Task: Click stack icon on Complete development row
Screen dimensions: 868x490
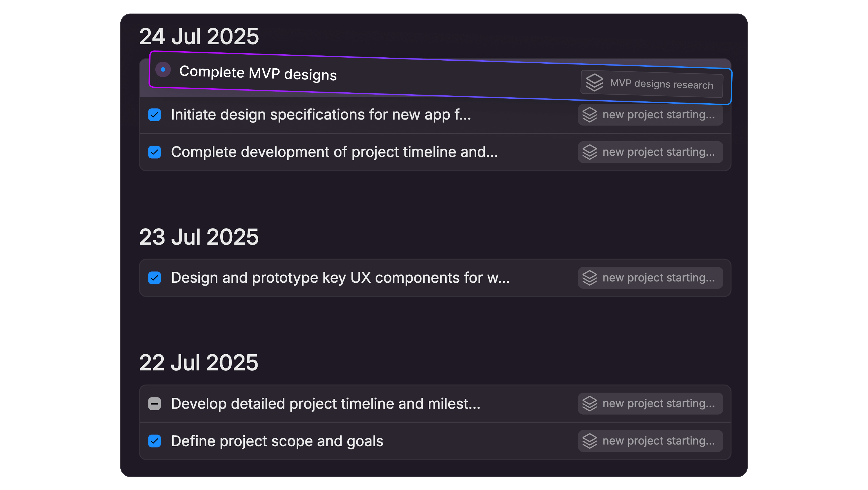Action: click(x=589, y=152)
